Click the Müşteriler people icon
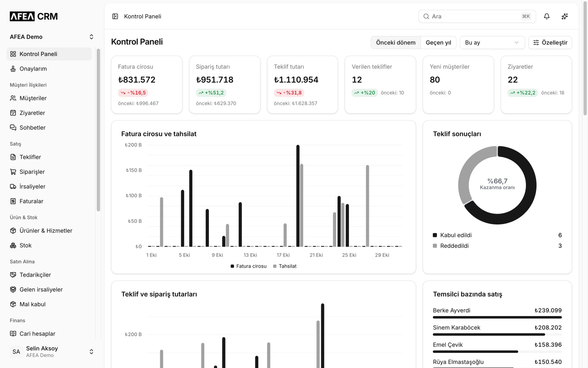Viewport: 588px width, 368px height. [13, 98]
